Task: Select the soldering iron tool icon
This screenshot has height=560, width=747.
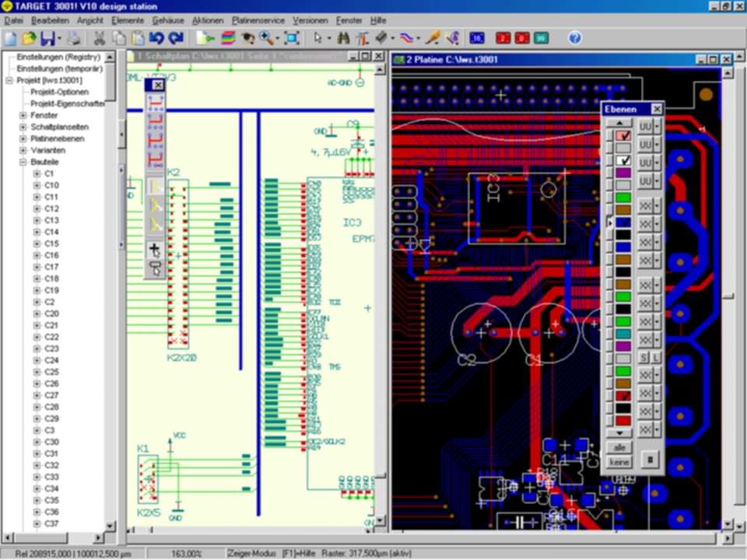Action: tap(432, 37)
